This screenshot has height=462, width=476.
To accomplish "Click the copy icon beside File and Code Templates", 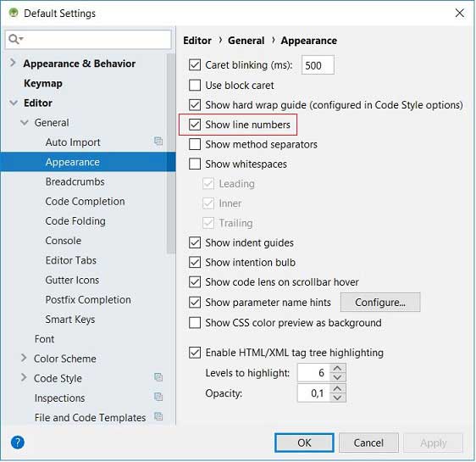I will 158,416.
